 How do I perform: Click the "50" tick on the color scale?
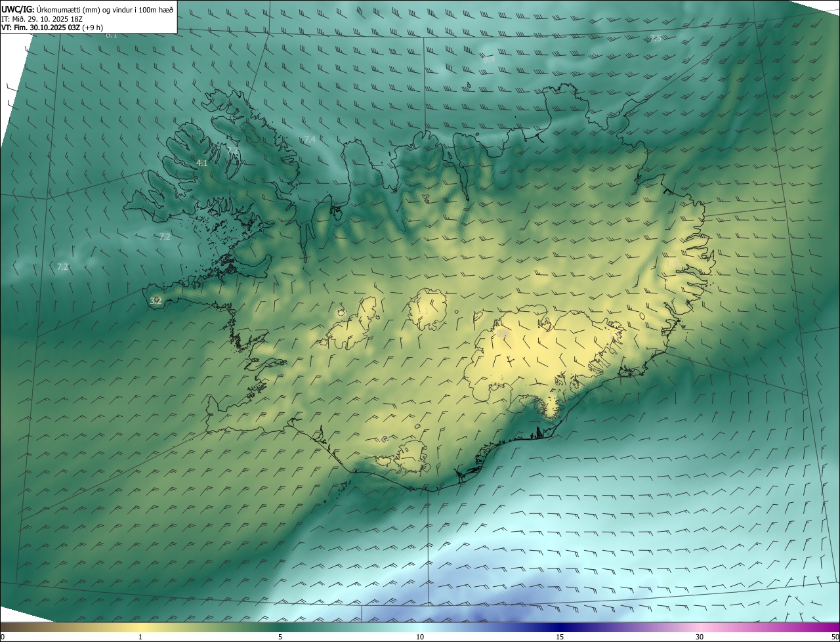835,637
